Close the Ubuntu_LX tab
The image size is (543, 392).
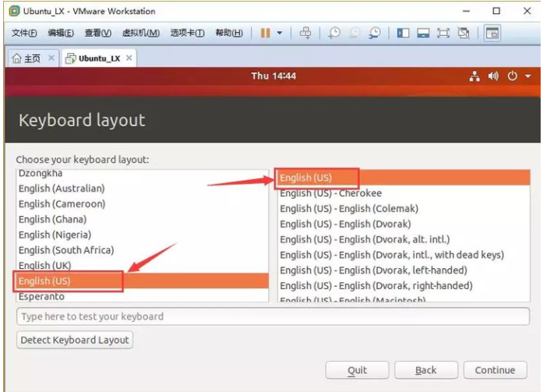(129, 58)
